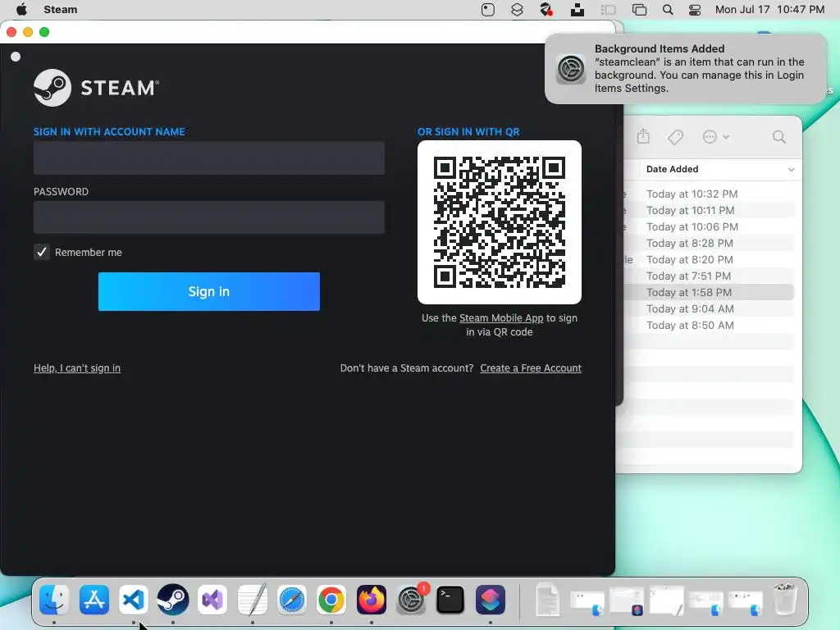Open the Apple menu
Screen dimensions: 840x630
coord(21,10)
